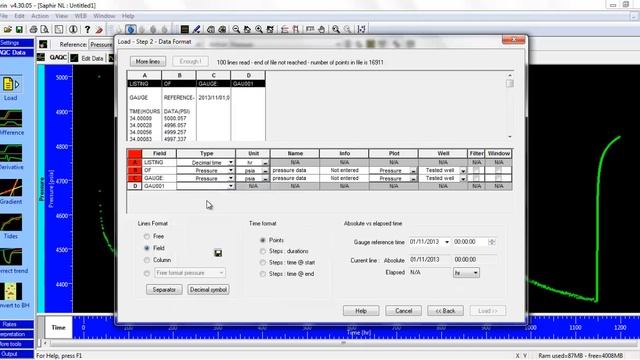Click the red pencil toolbar icon

pos(99,29)
